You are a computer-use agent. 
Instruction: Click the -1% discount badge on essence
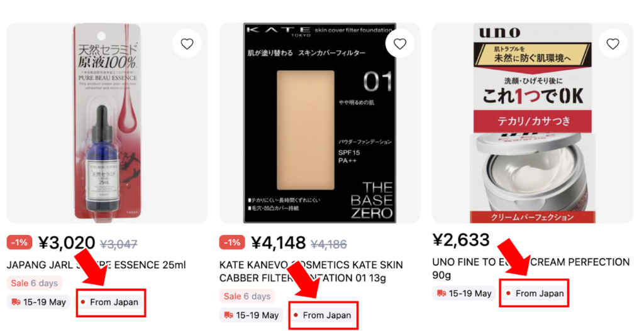pos(19,242)
